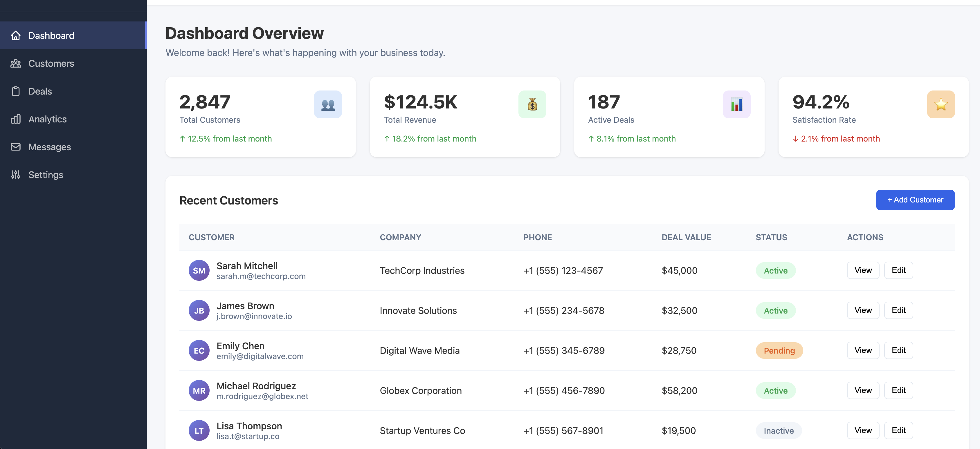Screen dimensions: 980x449
Task: Click the LT avatar for Lisa Thompson
Action: pos(199,430)
